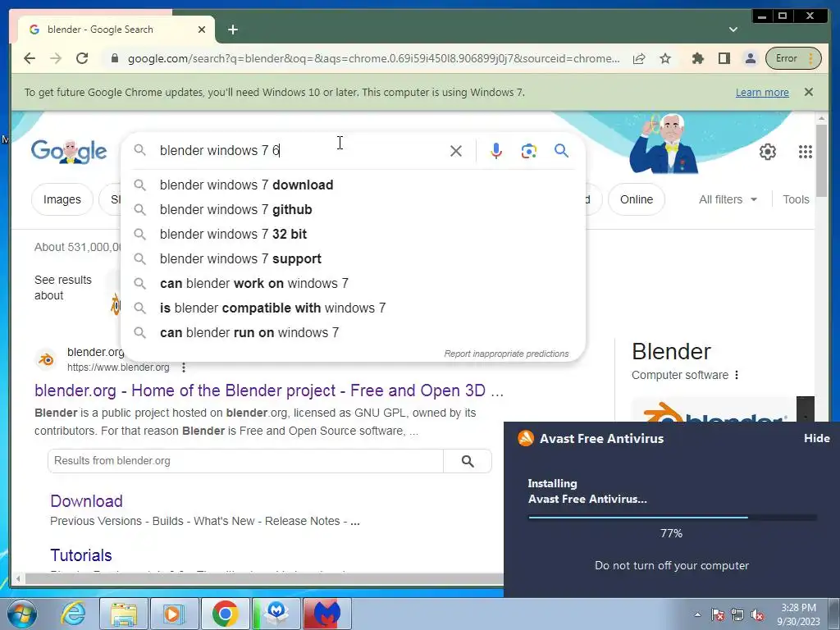Filter results by Images
Screen dimensions: 840x630
tap(62, 199)
